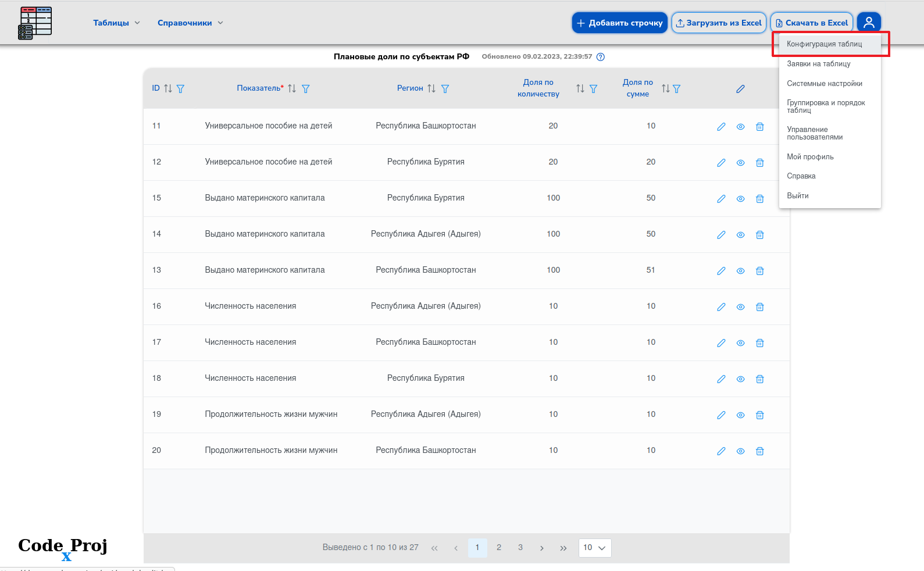924x571 pixels.
Task: Open Управление пользователями menu item
Action: 830,133
